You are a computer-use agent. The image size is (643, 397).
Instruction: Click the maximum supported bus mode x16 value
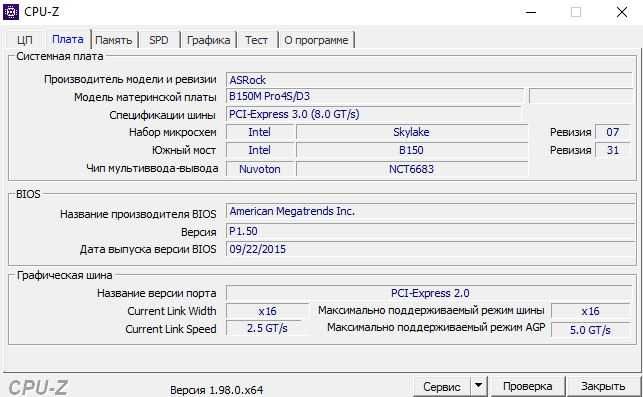coord(591,311)
